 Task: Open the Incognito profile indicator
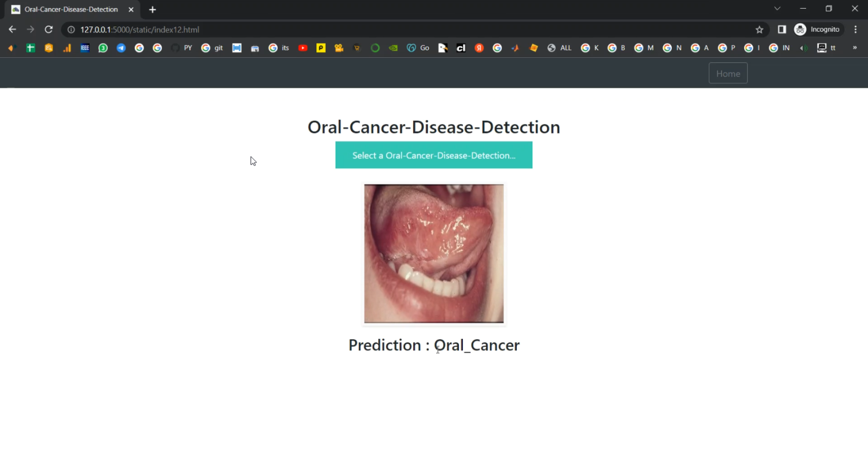pos(818,29)
